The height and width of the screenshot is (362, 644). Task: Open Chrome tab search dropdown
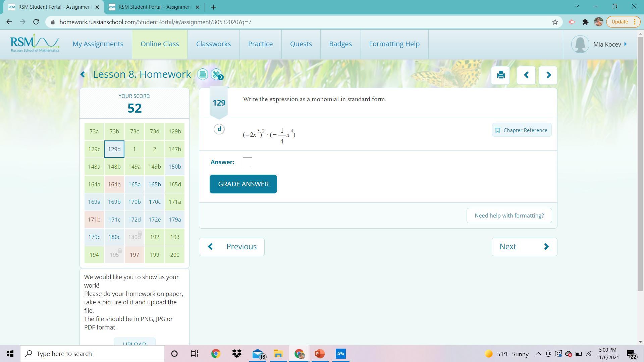pyautogui.click(x=577, y=7)
